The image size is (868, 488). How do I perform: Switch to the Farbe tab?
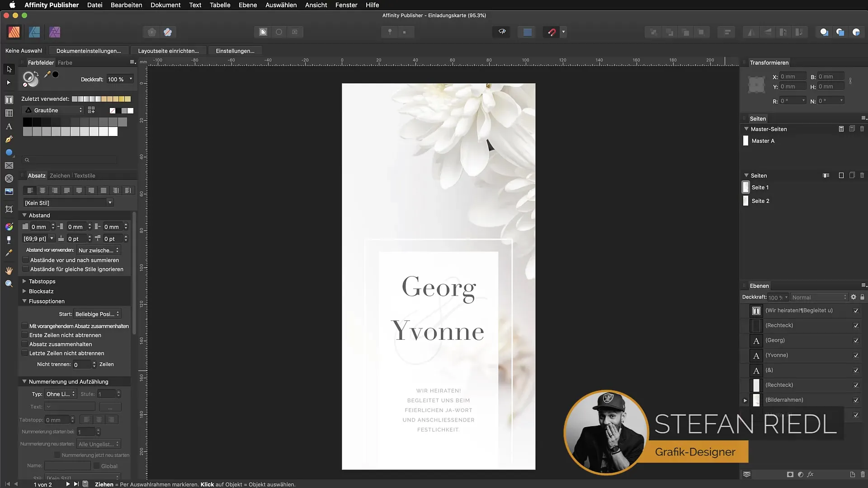[x=65, y=62]
